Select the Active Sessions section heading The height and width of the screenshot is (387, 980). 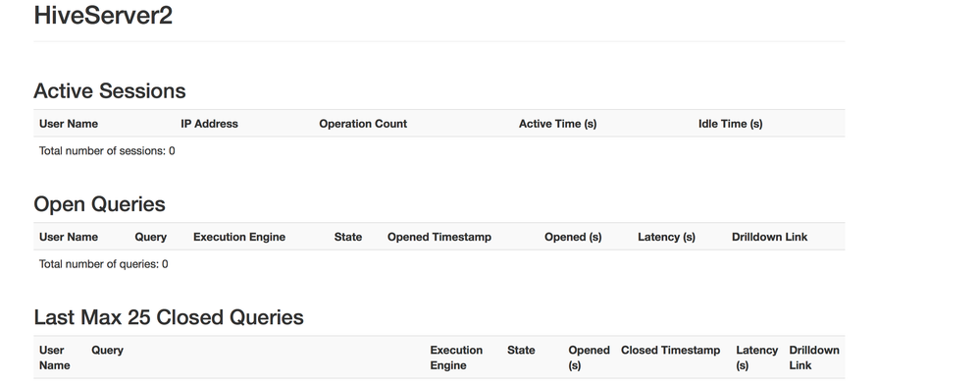point(109,90)
